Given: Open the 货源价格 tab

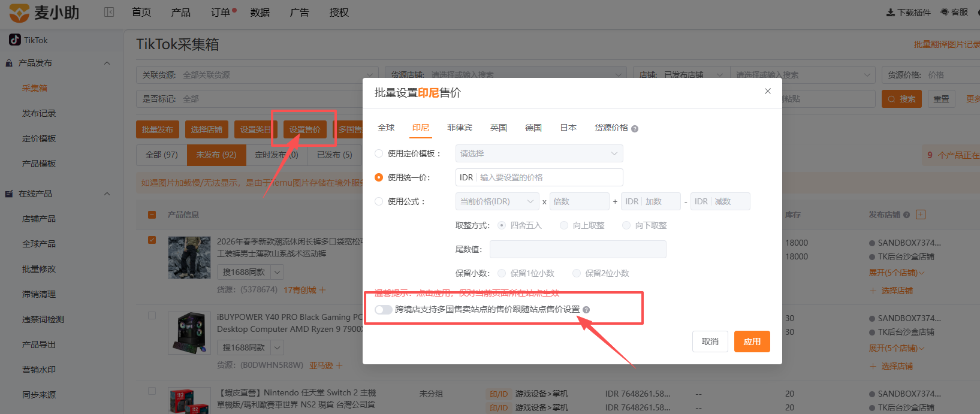Looking at the screenshot, I should click(611, 128).
